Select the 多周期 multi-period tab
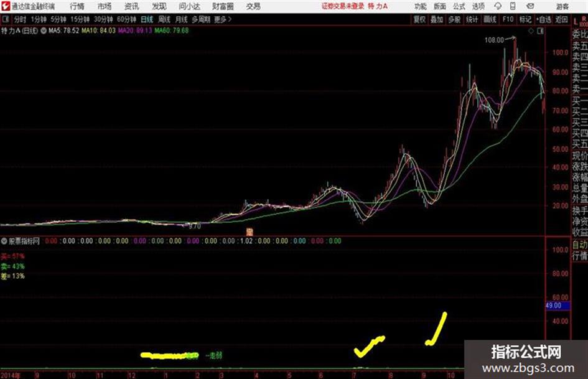The height and width of the screenshot is (379, 588). pos(201,19)
